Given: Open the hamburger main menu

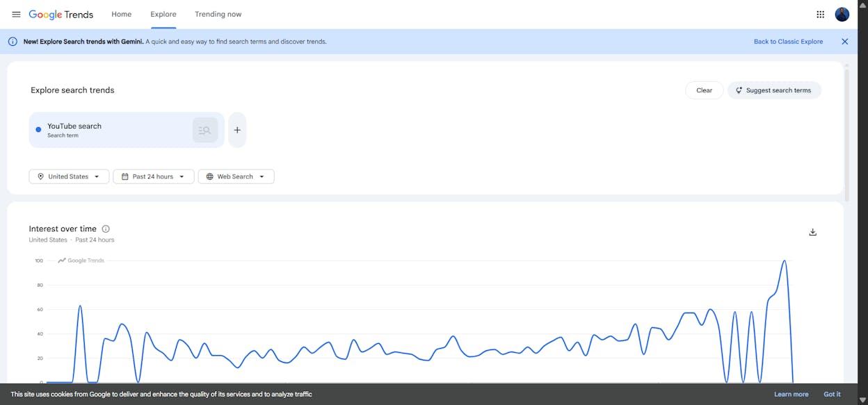Looking at the screenshot, I should point(16,14).
